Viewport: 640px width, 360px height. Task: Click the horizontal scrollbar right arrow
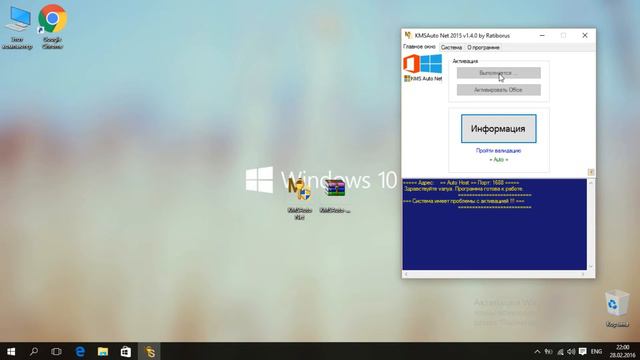[x=583, y=274]
